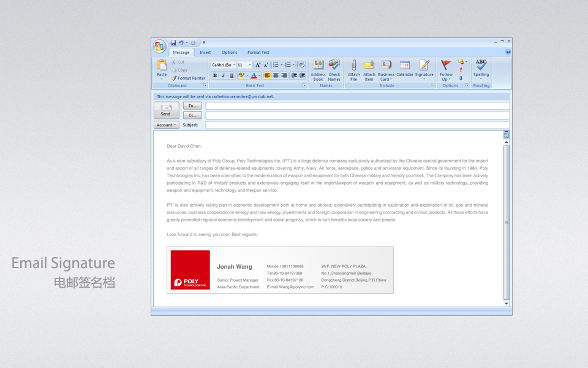The image size is (588, 368).
Task: Insert calendar information into the email
Action: click(405, 68)
